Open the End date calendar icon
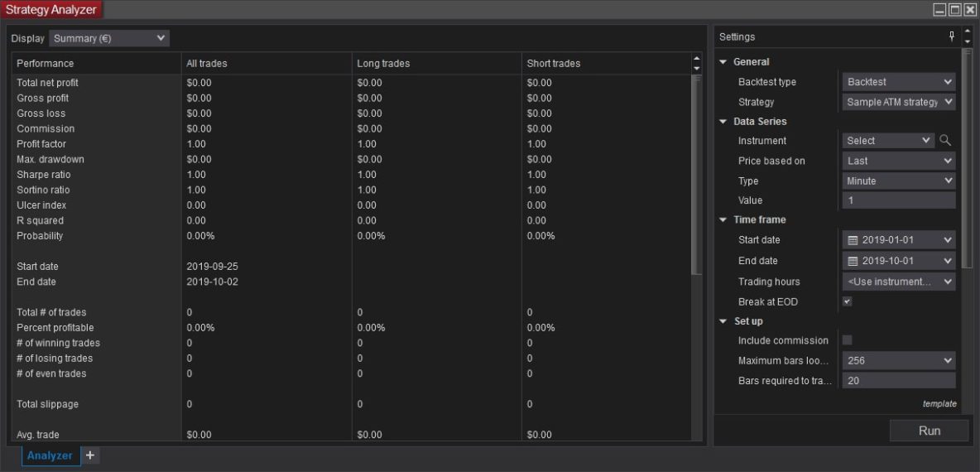980x472 pixels. [853, 261]
